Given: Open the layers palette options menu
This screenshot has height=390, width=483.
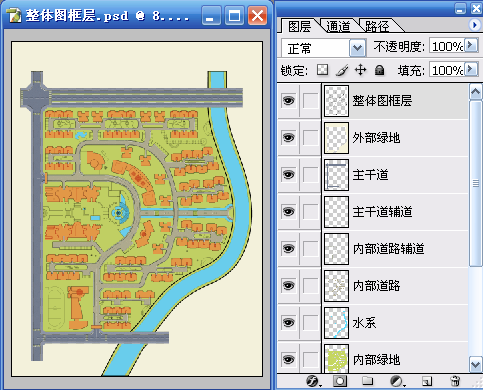Looking at the screenshot, I should tap(474, 25).
